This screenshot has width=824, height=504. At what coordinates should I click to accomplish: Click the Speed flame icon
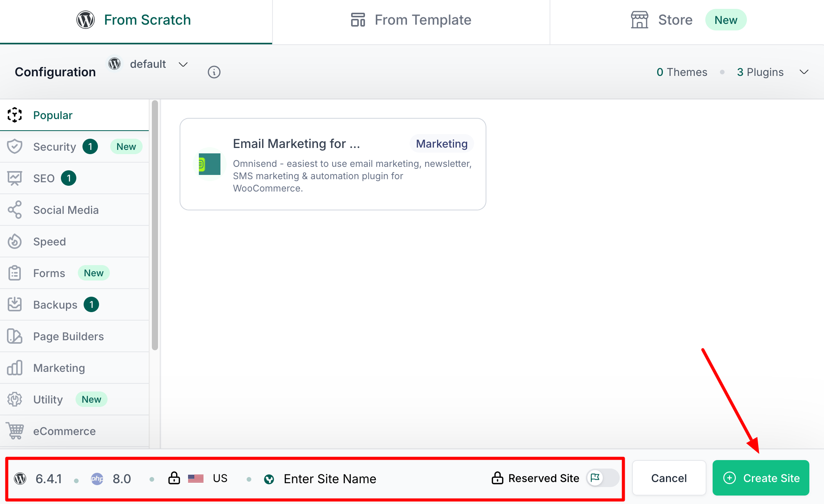(15, 241)
